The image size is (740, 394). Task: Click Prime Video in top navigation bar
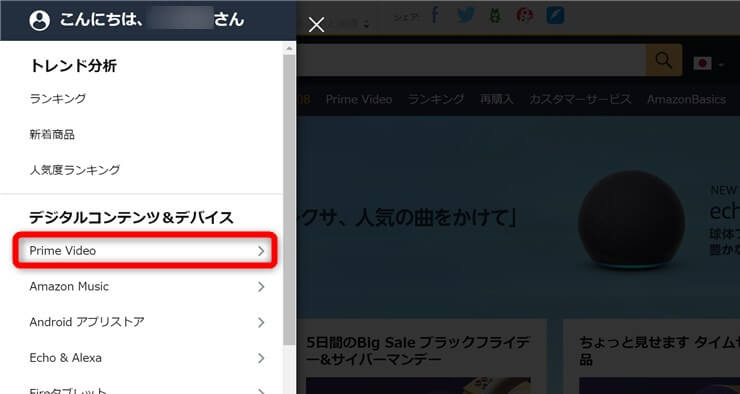point(359,99)
